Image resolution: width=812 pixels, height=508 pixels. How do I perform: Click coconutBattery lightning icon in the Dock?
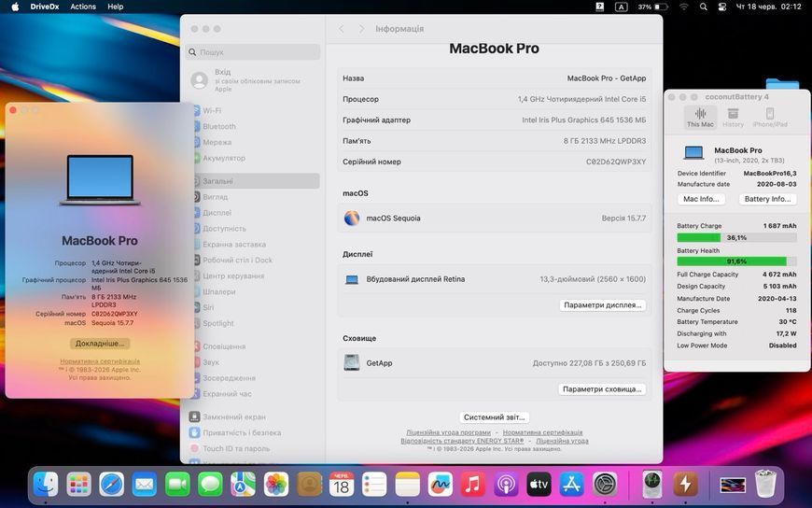tap(685, 485)
